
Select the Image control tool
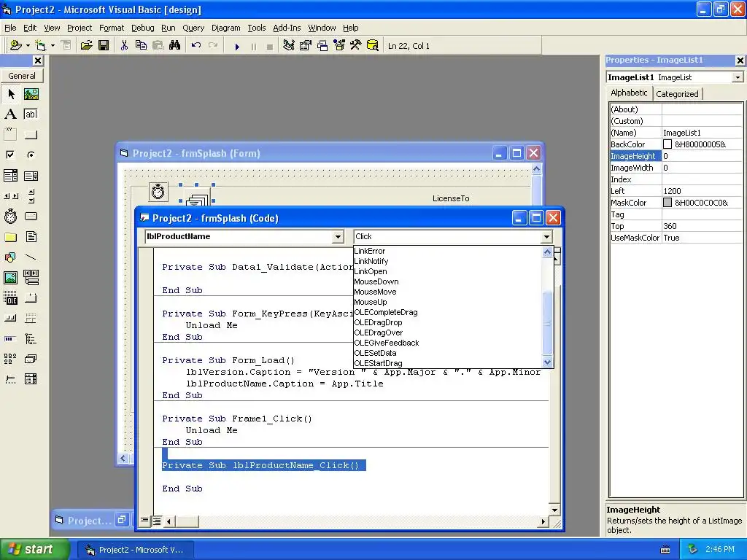(x=10, y=277)
